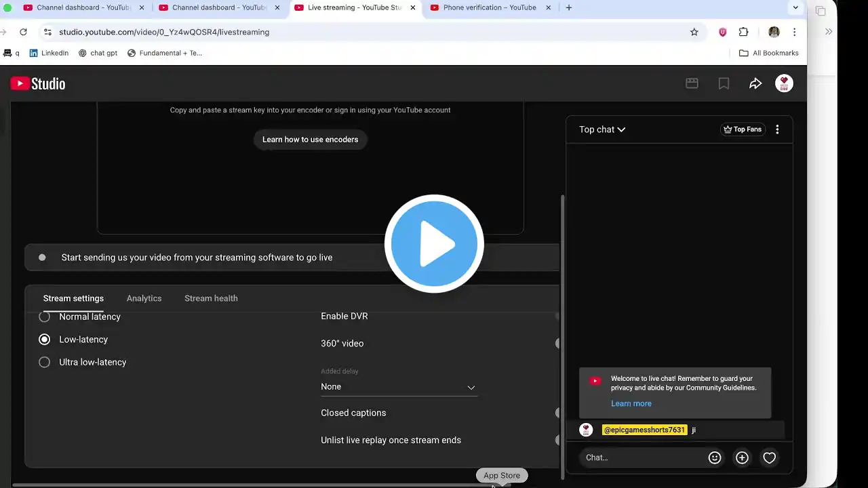Click Learn how to use encoders
This screenshot has width=868, height=488.
click(x=311, y=140)
